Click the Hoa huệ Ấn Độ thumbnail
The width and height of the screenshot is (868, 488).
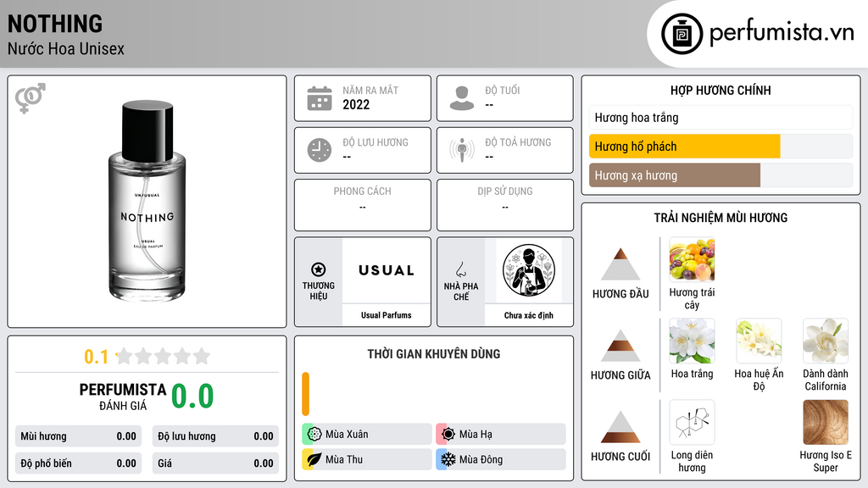pyautogui.click(x=759, y=341)
